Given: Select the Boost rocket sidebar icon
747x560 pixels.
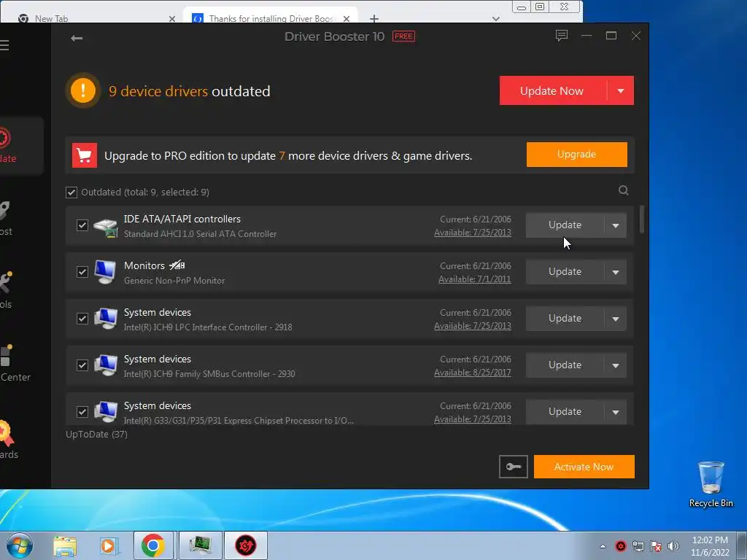Looking at the screenshot, I should (5, 211).
